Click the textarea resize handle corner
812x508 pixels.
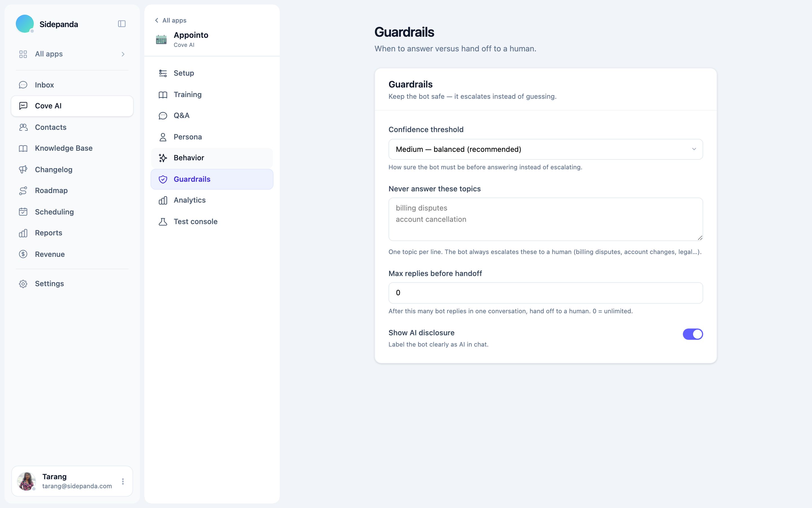700,238
